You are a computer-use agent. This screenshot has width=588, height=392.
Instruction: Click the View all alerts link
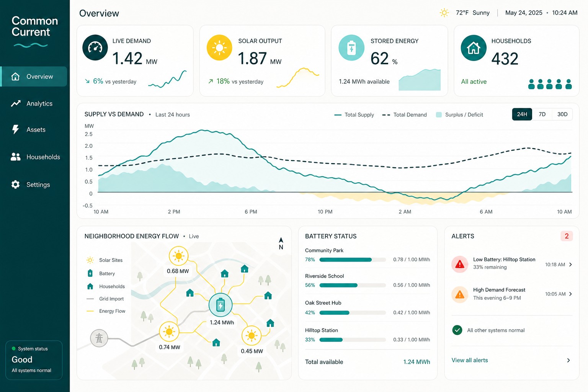(x=470, y=360)
